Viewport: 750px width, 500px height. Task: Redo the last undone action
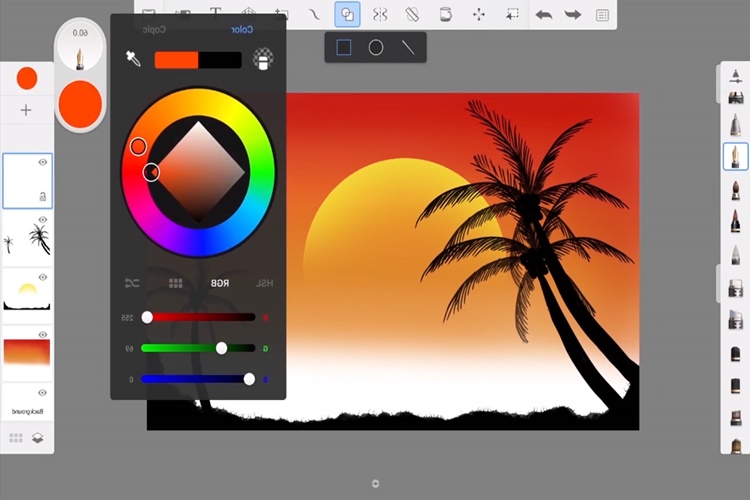[573, 15]
